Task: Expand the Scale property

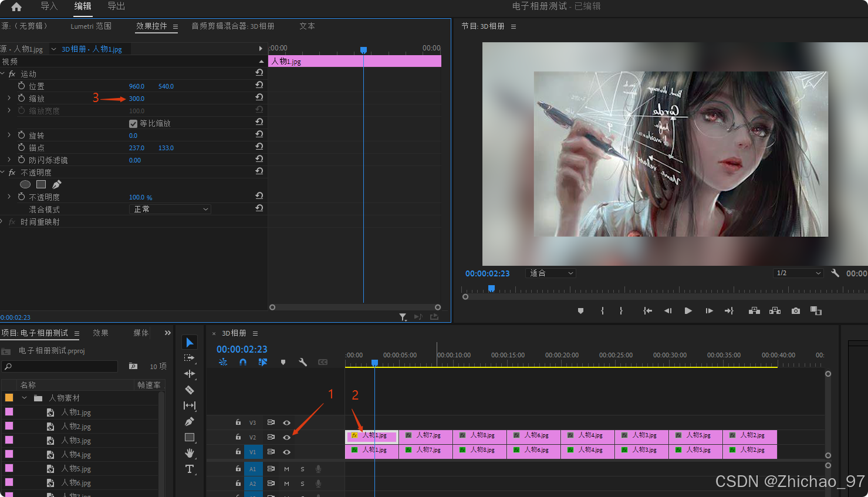Action: coord(9,98)
